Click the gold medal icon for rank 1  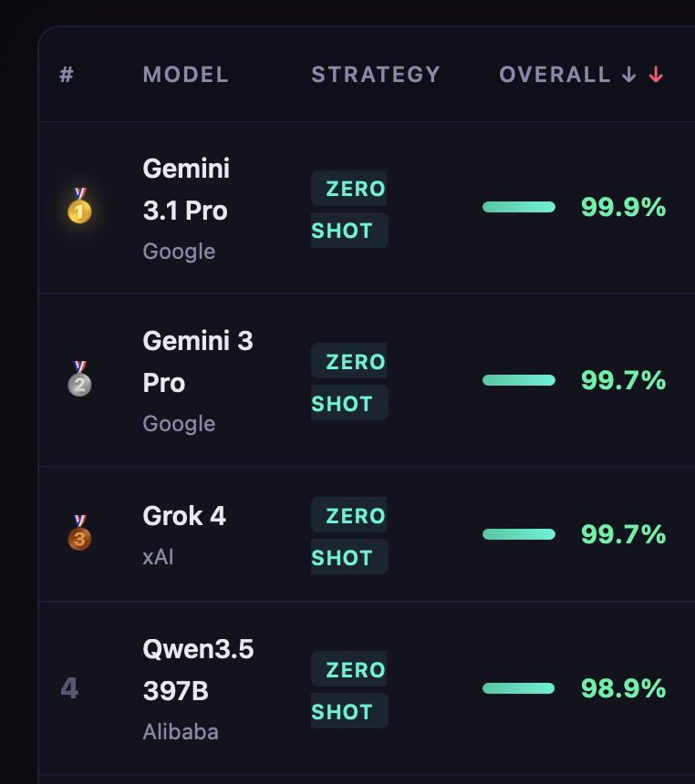(x=79, y=207)
